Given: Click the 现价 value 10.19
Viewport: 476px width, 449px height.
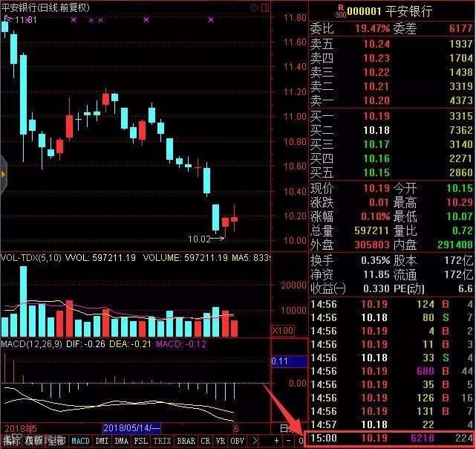Looking at the screenshot, I should tap(376, 188).
